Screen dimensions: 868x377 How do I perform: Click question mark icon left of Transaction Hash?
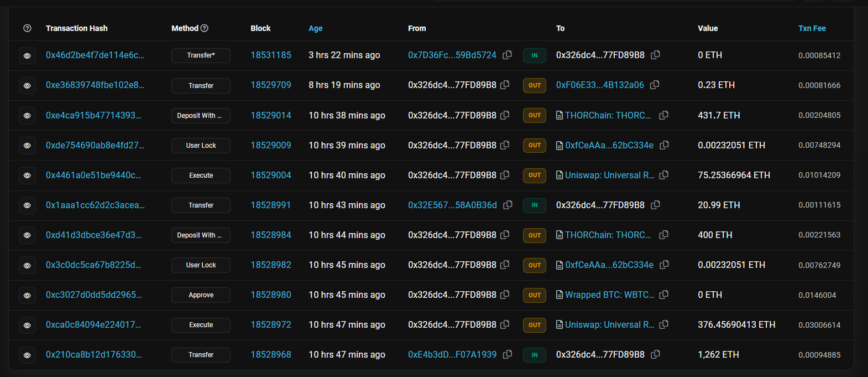[27, 28]
